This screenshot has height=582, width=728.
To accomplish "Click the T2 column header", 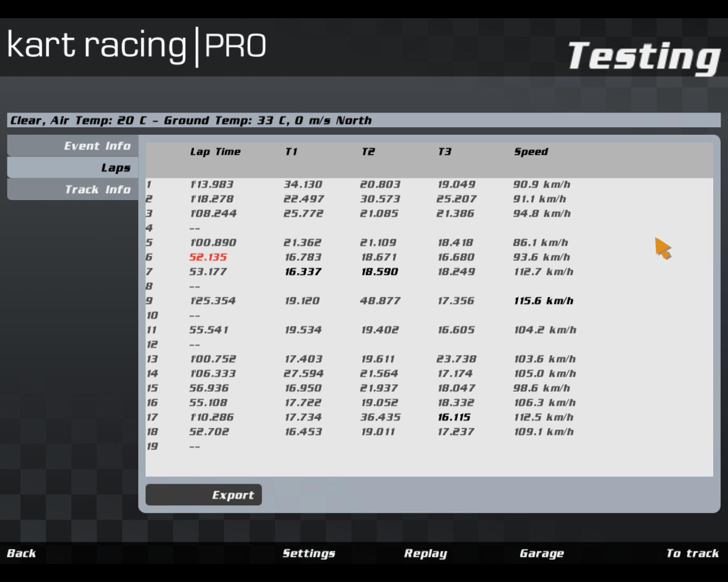I will (368, 152).
